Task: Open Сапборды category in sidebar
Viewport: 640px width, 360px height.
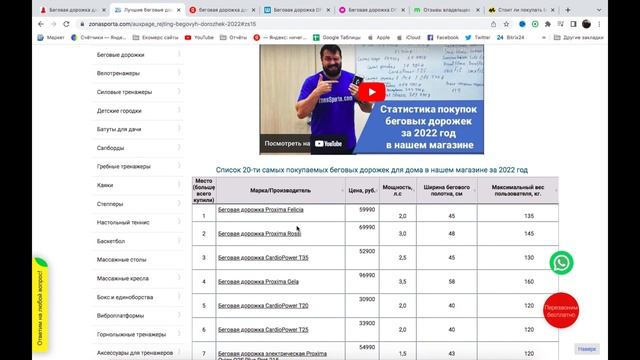Action: point(110,148)
